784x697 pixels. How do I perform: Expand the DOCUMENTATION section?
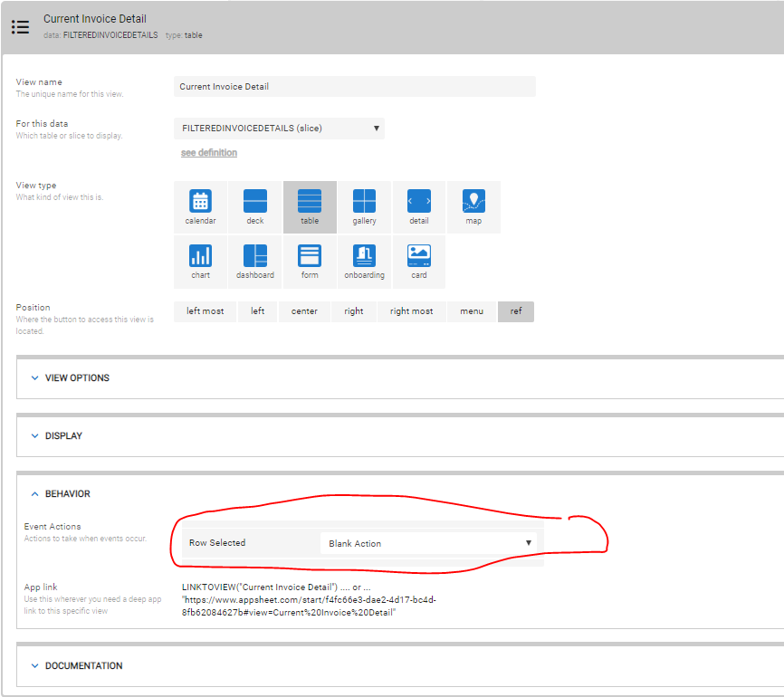pyautogui.click(x=83, y=666)
